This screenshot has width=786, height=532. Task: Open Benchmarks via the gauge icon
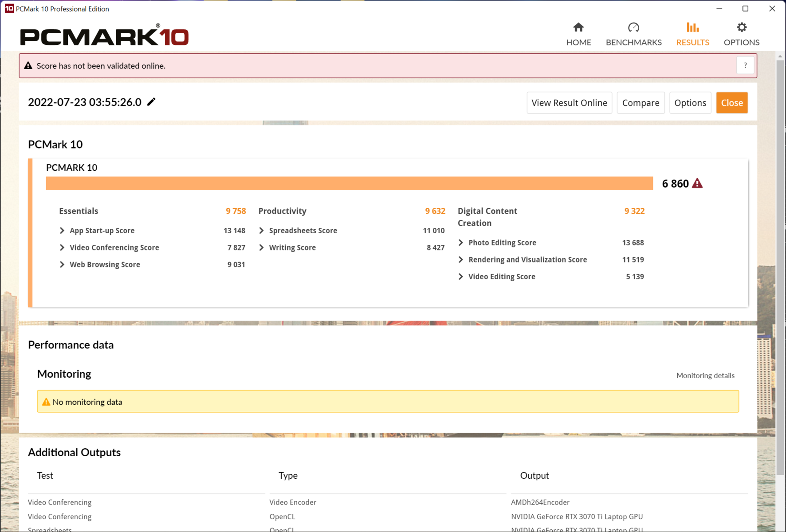(x=633, y=27)
